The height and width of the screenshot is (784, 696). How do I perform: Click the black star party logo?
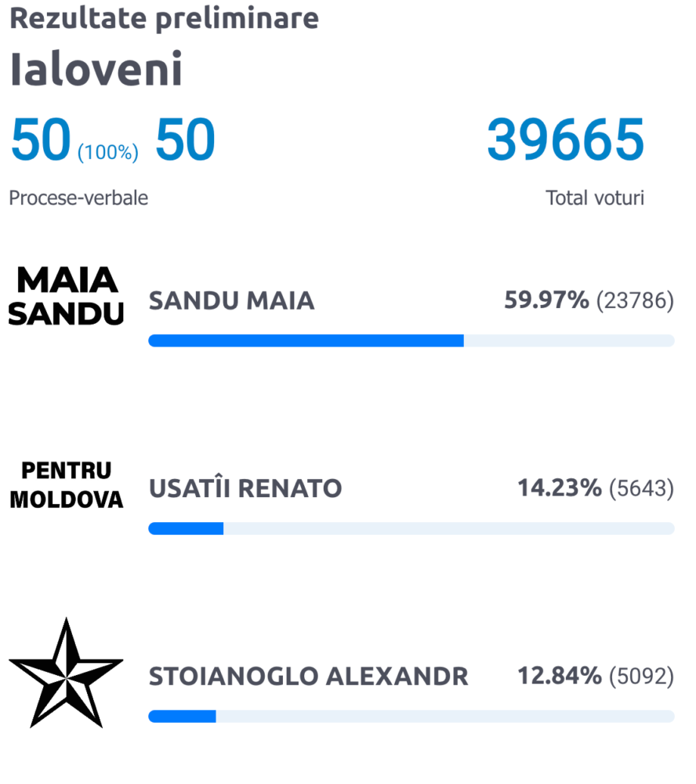click(x=66, y=673)
